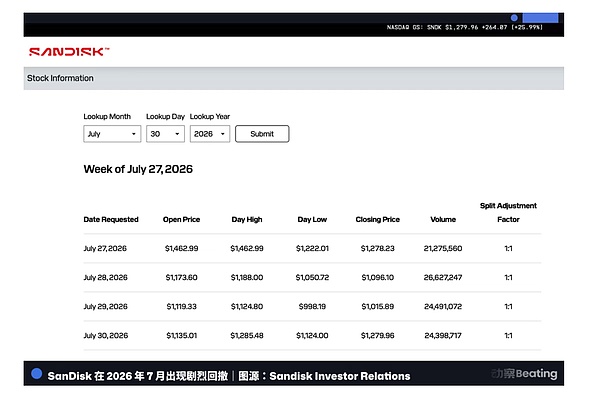
Task: Click the Submit button
Action: coord(262,134)
